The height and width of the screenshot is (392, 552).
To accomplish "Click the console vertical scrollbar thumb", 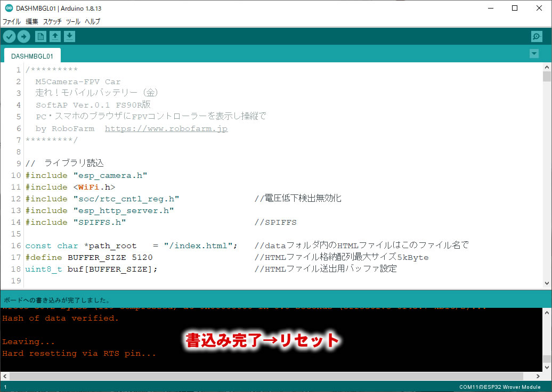I will pyautogui.click(x=547, y=358).
